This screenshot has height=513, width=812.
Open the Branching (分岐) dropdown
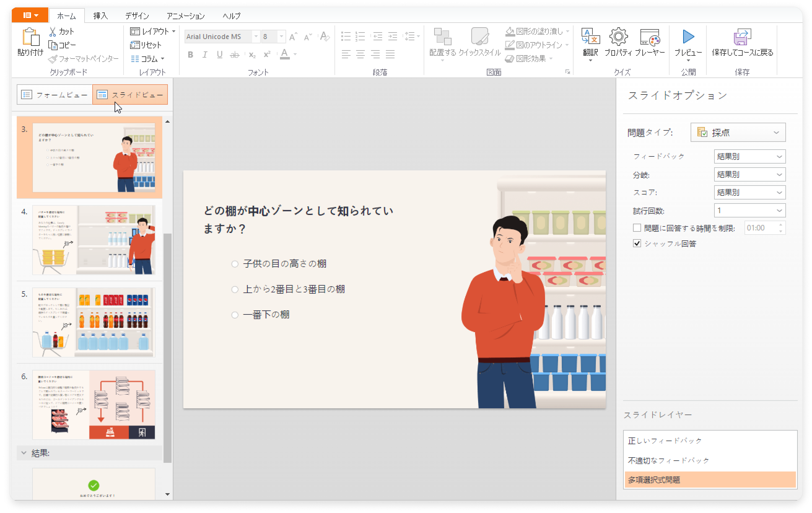click(750, 174)
